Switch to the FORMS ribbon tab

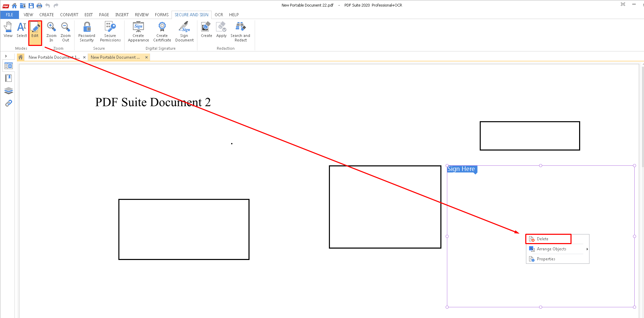[162, 15]
